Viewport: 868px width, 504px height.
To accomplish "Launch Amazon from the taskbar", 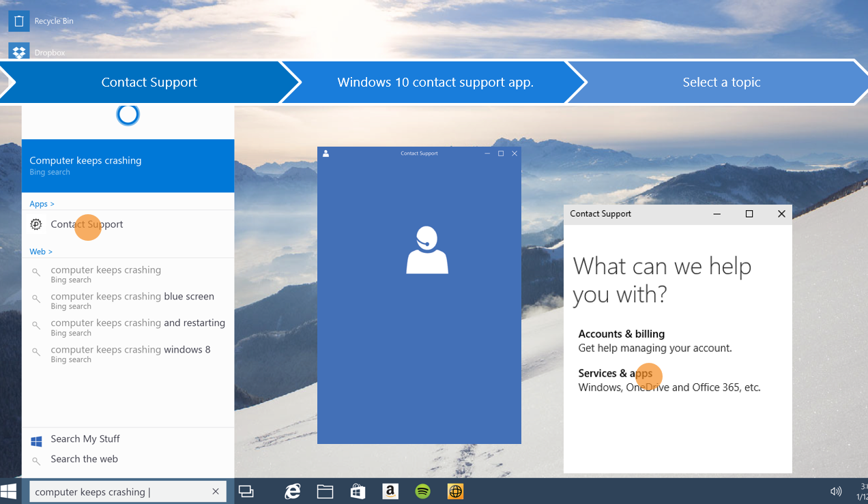I will click(x=390, y=491).
